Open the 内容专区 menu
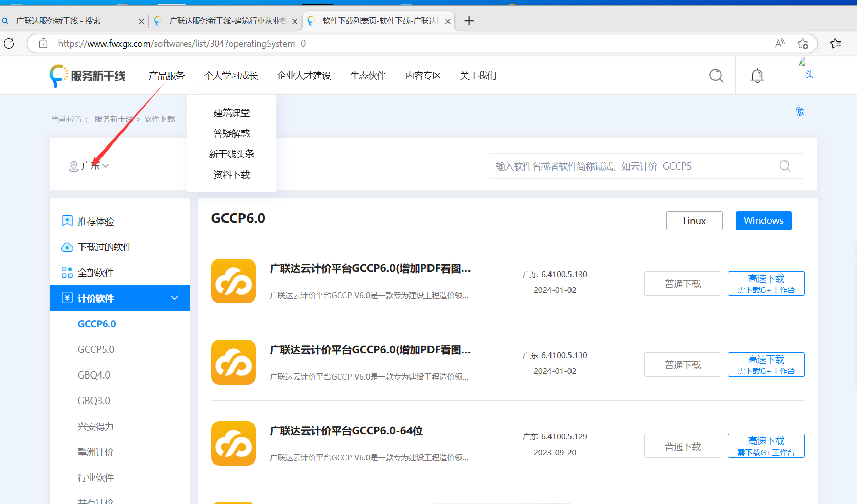Image resolution: width=857 pixels, height=504 pixels. click(423, 76)
